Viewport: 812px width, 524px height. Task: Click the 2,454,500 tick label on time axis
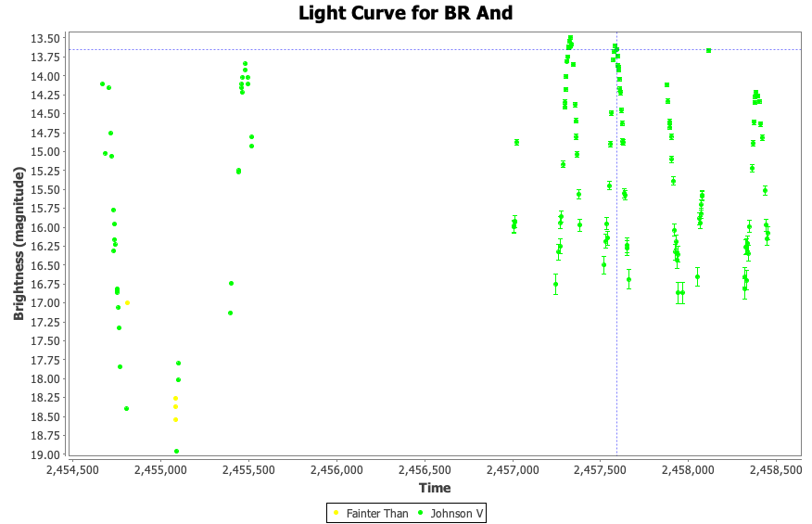[72, 469]
